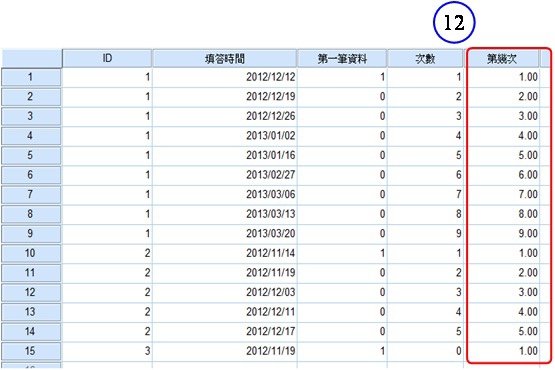Click the 9.00 cell in 第幾次 column
555x370 pixels.
pos(502,234)
